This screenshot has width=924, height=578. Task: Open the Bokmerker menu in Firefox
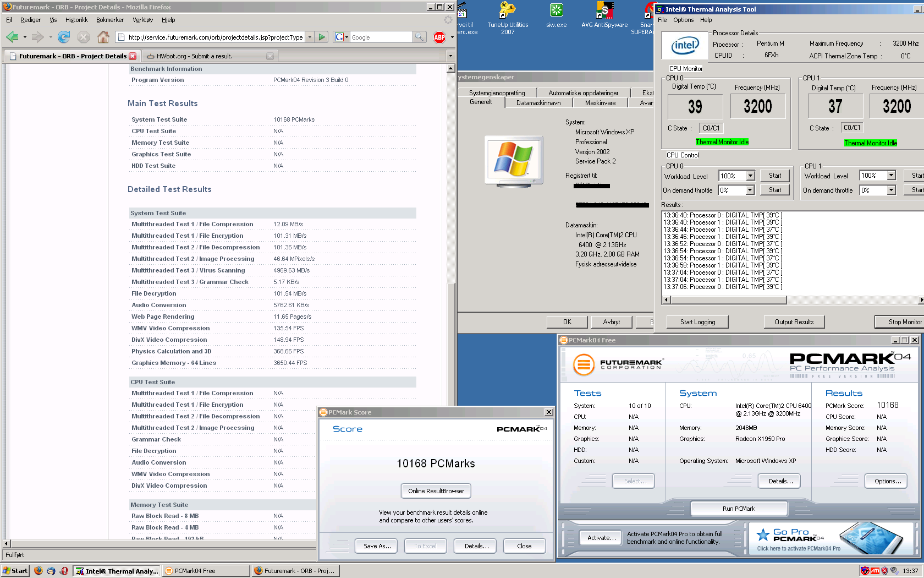(x=110, y=20)
